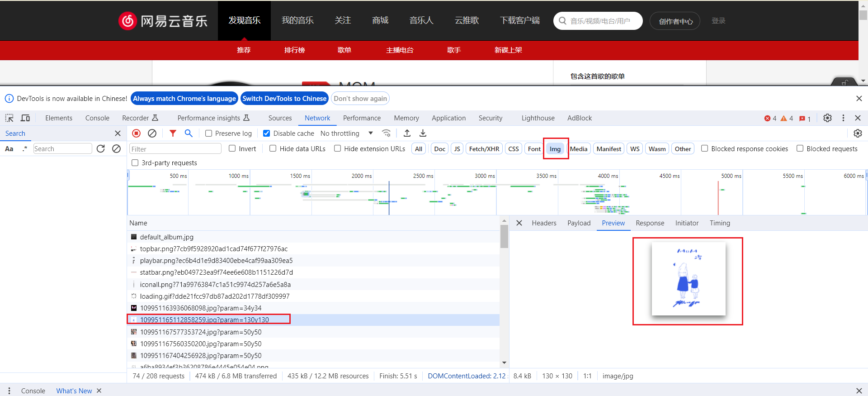This screenshot has width=868, height=396.
Task: Filter requests by Media type
Action: [x=578, y=149]
